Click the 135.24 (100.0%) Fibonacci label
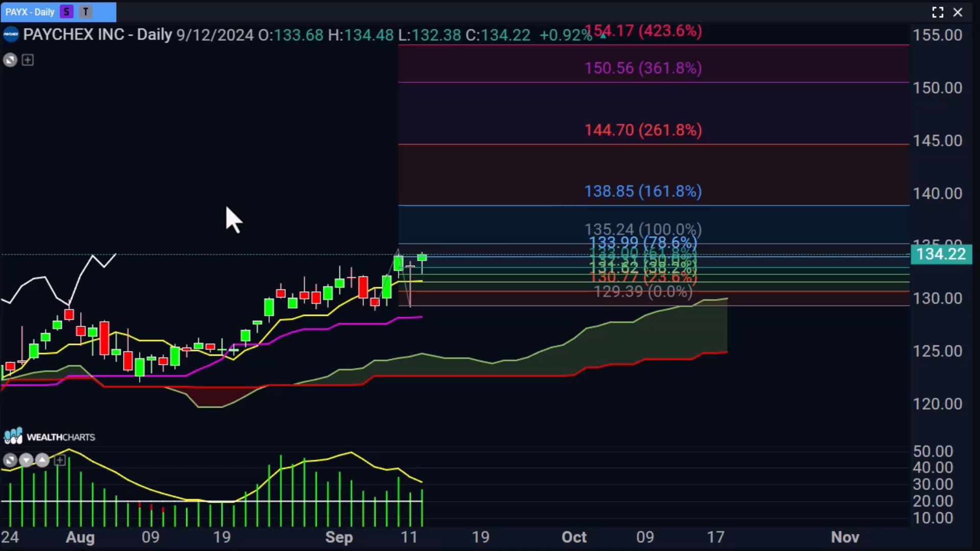 [x=643, y=230]
